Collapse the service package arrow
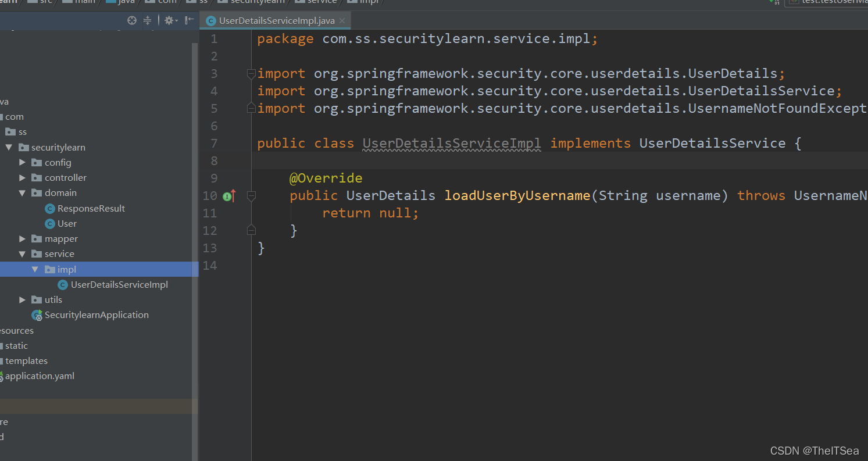 [22, 254]
